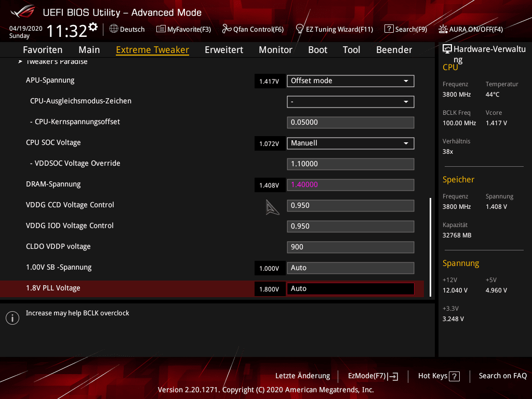This screenshot has height=399, width=532.
Task: Edit 1.00V SB-Spannung Auto field
Action: [x=351, y=268]
